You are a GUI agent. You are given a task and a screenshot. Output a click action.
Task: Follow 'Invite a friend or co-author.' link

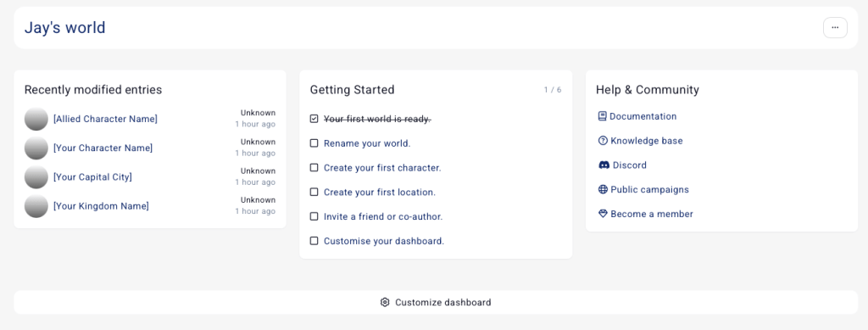(x=383, y=216)
